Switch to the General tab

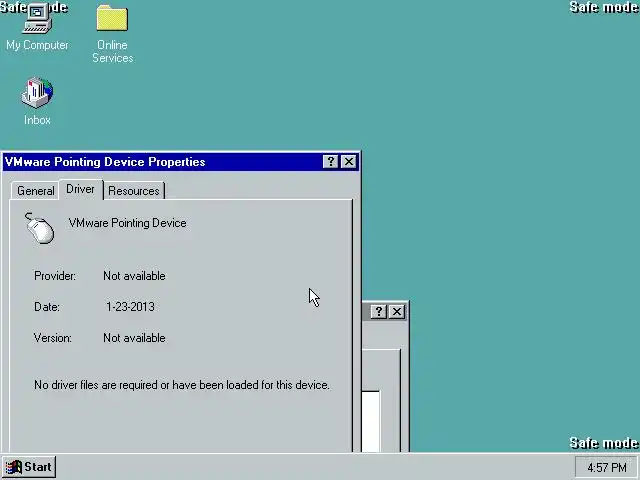tap(36, 191)
